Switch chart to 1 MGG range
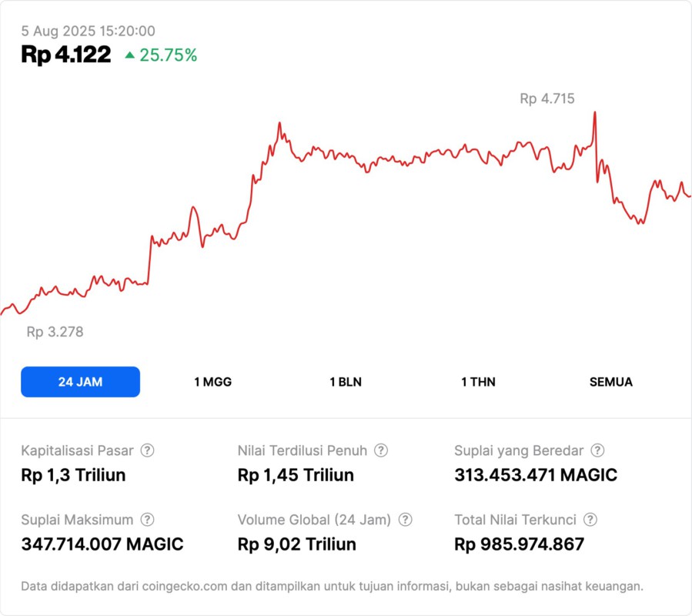692x616 pixels. point(212,382)
